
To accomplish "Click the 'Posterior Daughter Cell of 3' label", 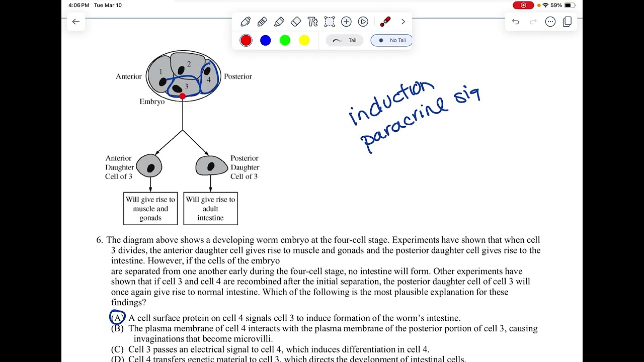I will [245, 167].
